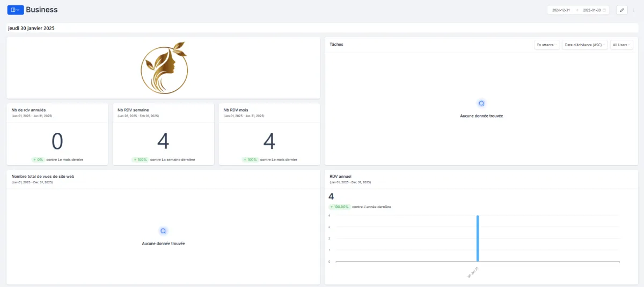
Task: Click the search icon in website views widget
Action: click(163, 231)
